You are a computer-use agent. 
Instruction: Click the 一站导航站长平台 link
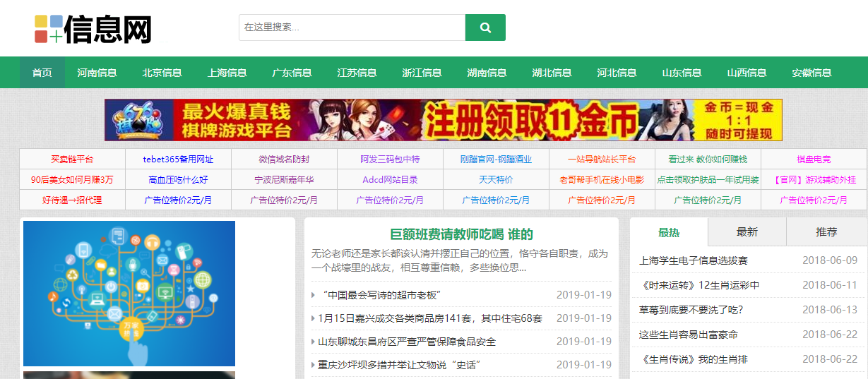click(x=602, y=160)
